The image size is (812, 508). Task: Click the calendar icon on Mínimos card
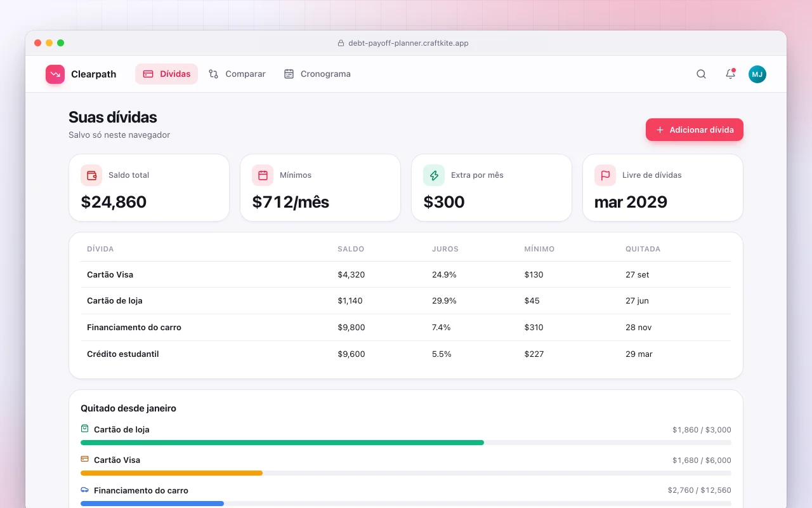[263, 175]
